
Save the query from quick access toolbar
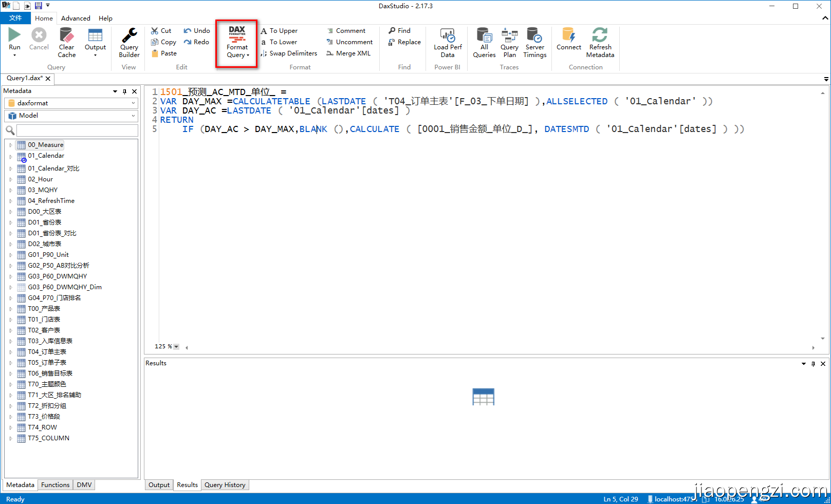coord(38,6)
